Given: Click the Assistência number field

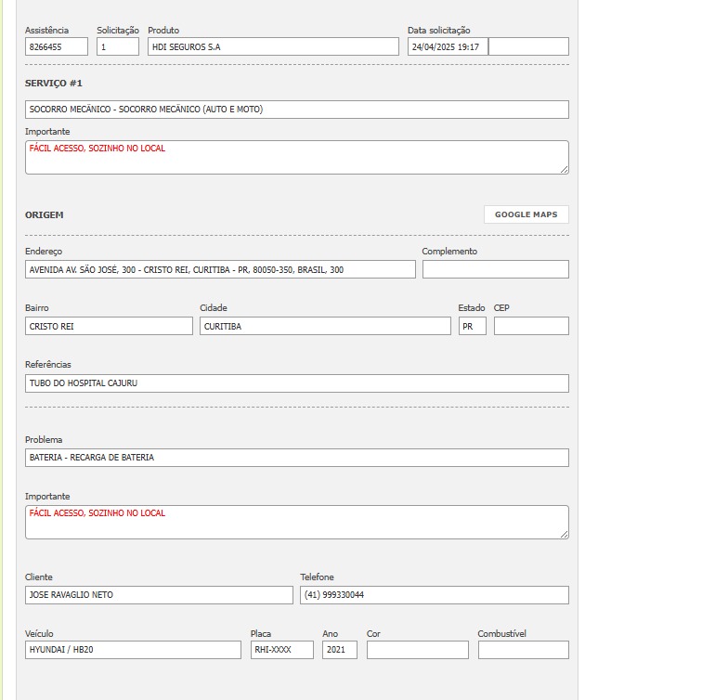Looking at the screenshot, I should [57, 46].
